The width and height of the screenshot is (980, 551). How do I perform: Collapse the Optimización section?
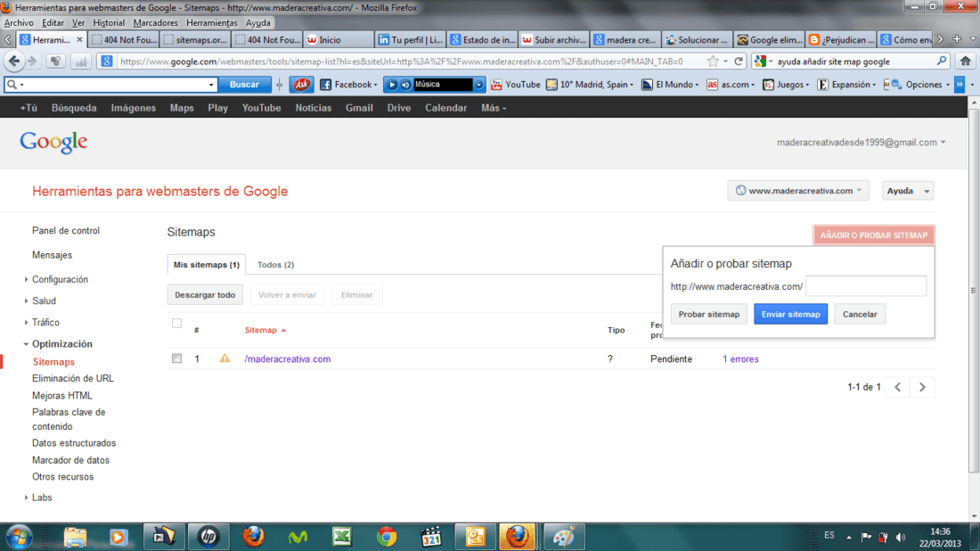pos(26,344)
